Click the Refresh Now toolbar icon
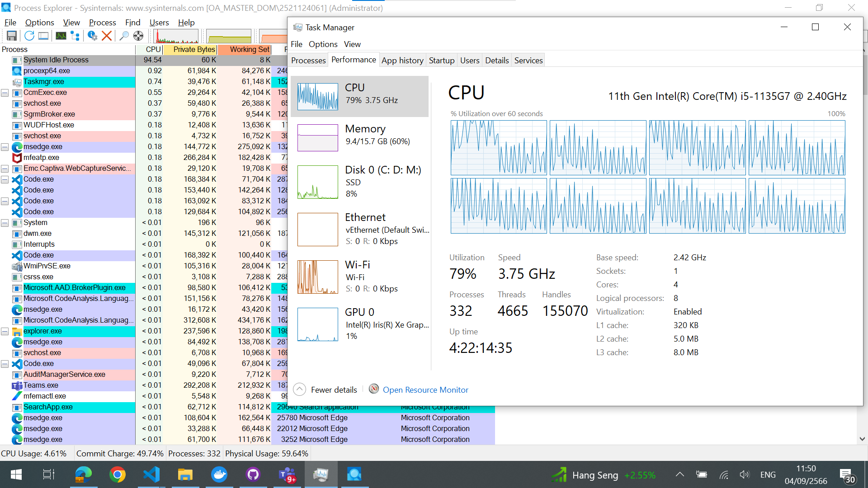Screen dimensions: 868x488 click(x=29, y=36)
